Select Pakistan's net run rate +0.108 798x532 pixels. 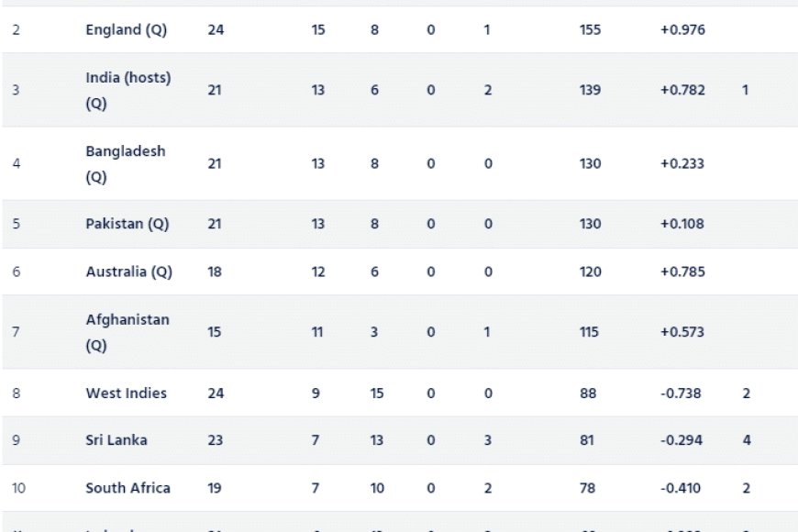[682, 224]
